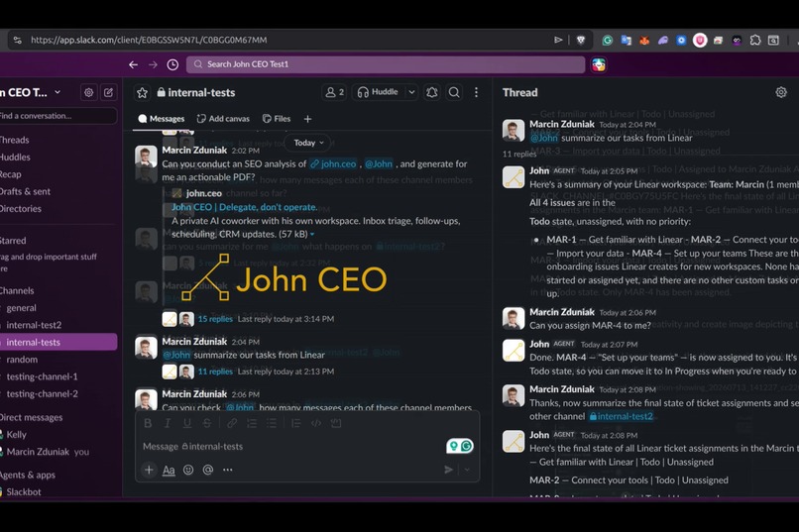Screen dimensions: 799x532
Task: Open Huddles in the sidebar
Action: coord(15,158)
